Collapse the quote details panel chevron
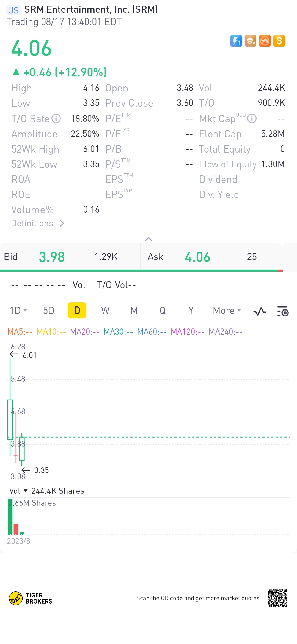 pyautogui.click(x=148, y=239)
